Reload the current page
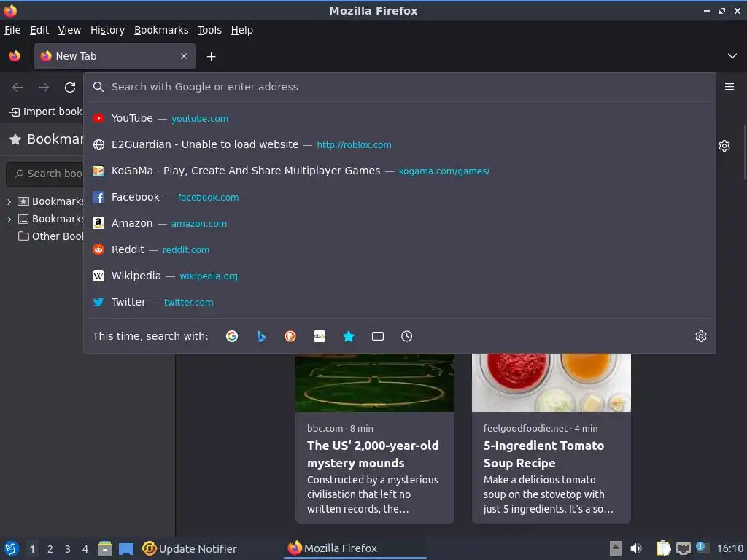Image resolution: width=747 pixels, height=560 pixels. [x=70, y=87]
